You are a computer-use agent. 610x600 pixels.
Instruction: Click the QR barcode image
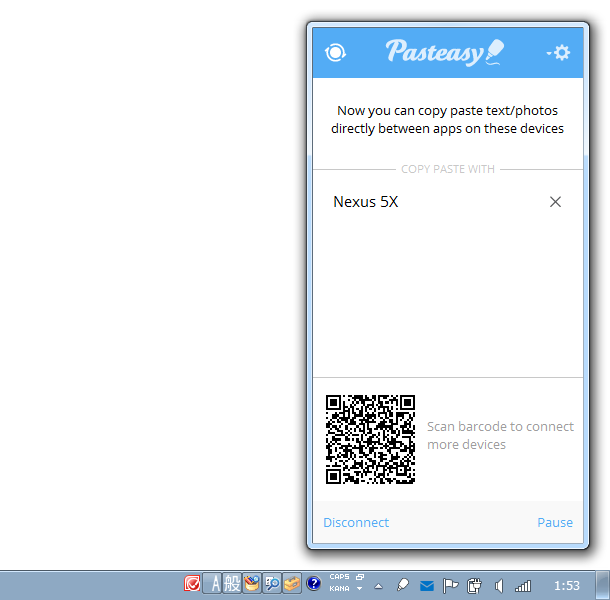[x=370, y=439]
